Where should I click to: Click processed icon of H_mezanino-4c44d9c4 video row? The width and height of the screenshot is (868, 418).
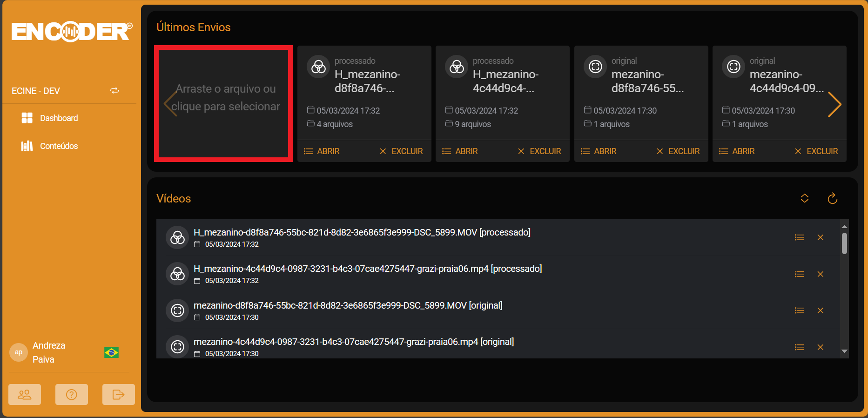pos(177,274)
